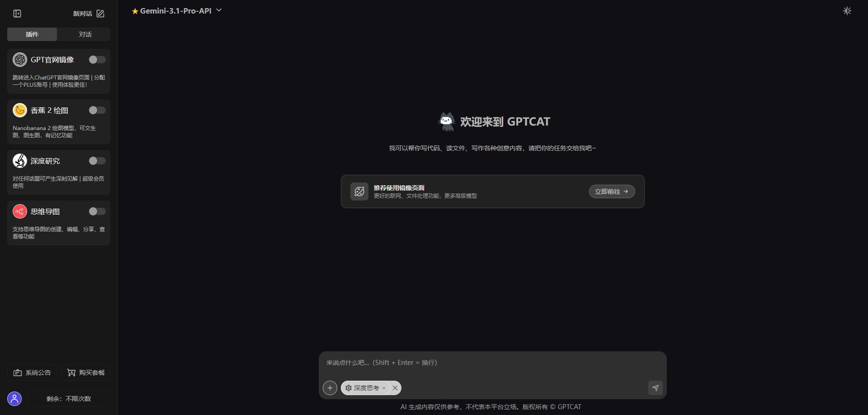The height and width of the screenshot is (415, 868).
Task: Click the 剩余：不限次数 quota box
Action: click(x=69, y=399)
